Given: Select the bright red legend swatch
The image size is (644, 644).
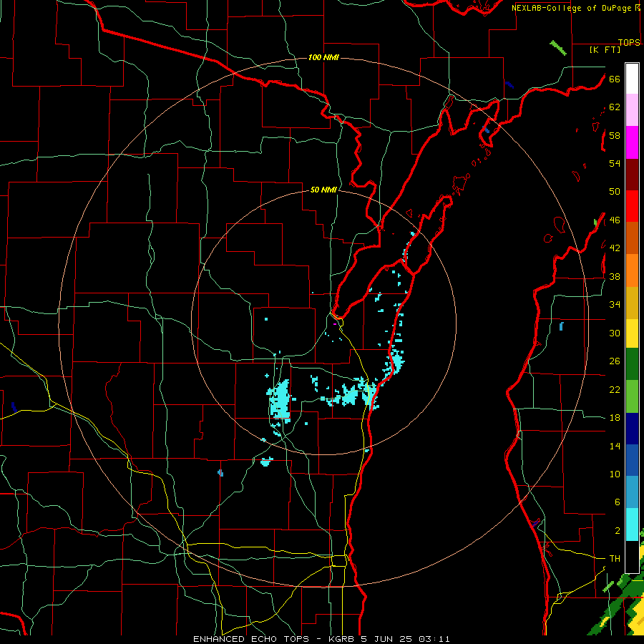Looking at the screenshot, I should (x=632, y=206).
